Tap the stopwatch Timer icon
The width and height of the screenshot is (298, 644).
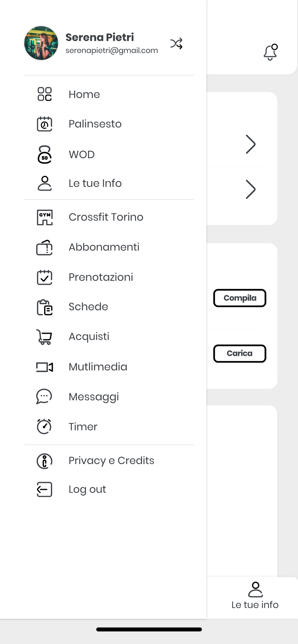[45, 427]
